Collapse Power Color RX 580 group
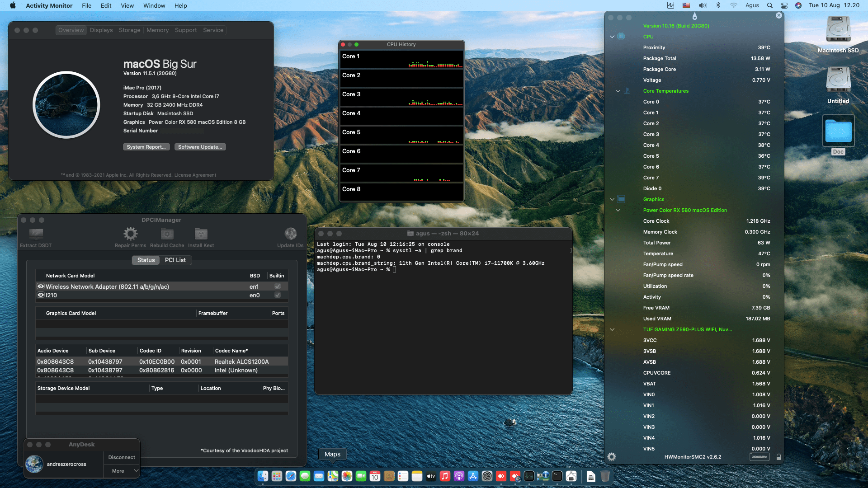Image resolution: width=868 pixels, height=488 pixels. click(x=618, y=210)
